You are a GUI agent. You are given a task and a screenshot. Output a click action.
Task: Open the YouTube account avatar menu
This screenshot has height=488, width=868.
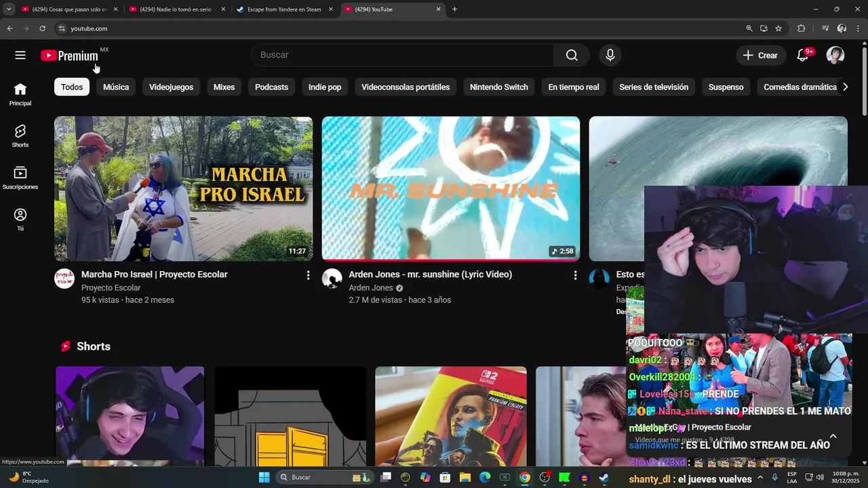(835, 56)
